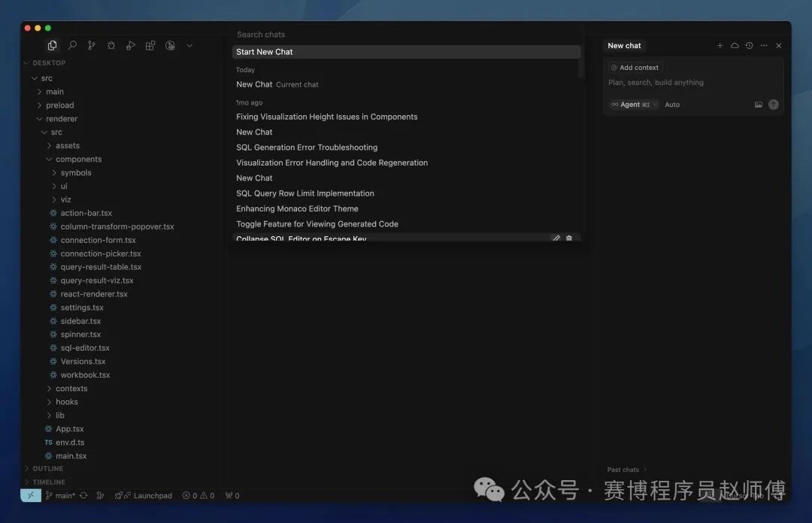Open the Run and Debug play icon
Image resolution: width=812 pixels, height=523 pixels.
pos(131,46)
